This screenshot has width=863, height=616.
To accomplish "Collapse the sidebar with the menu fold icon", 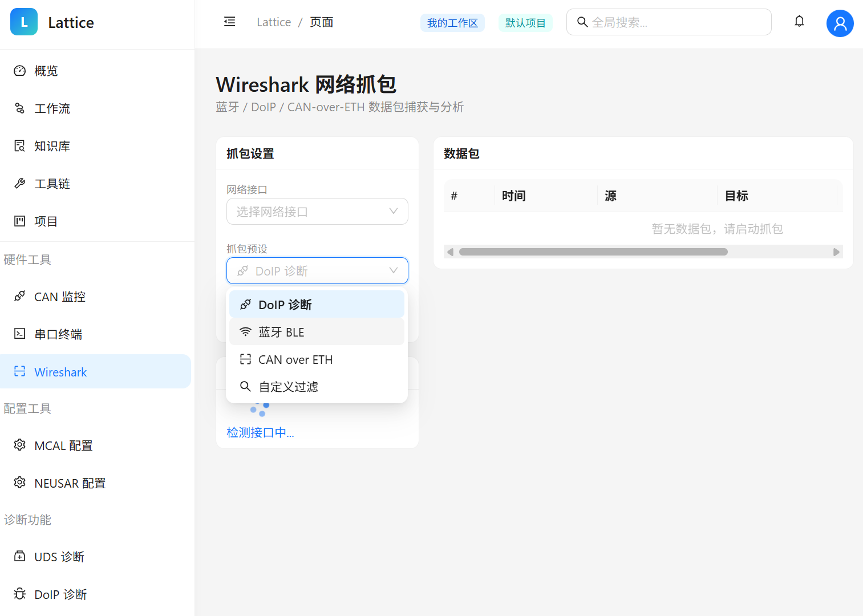I will pyautogui.click(x=229, y=22).
